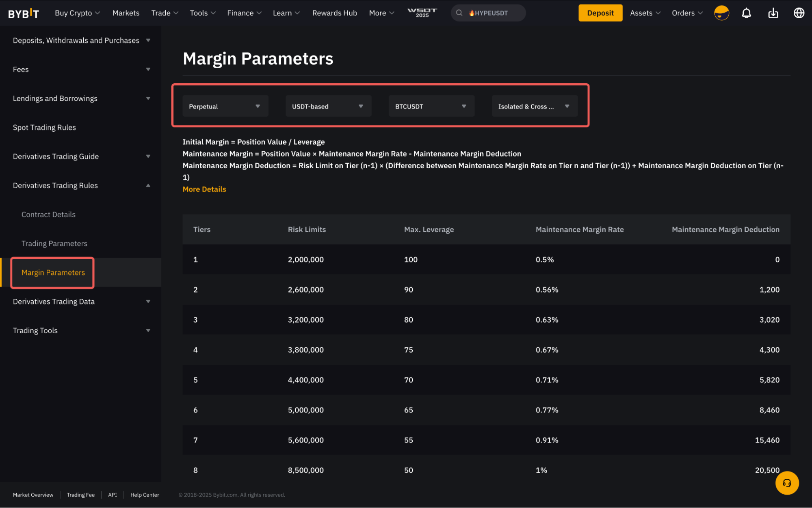
Task: Click the Deposit button
Action: [600, 13]
